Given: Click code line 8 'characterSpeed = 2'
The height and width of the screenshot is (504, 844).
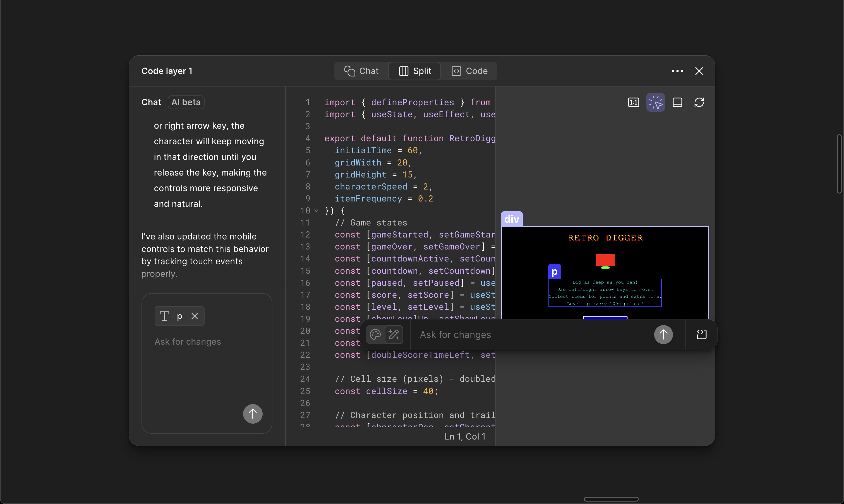Looking at the screenshot, I should tap(383, 186).
